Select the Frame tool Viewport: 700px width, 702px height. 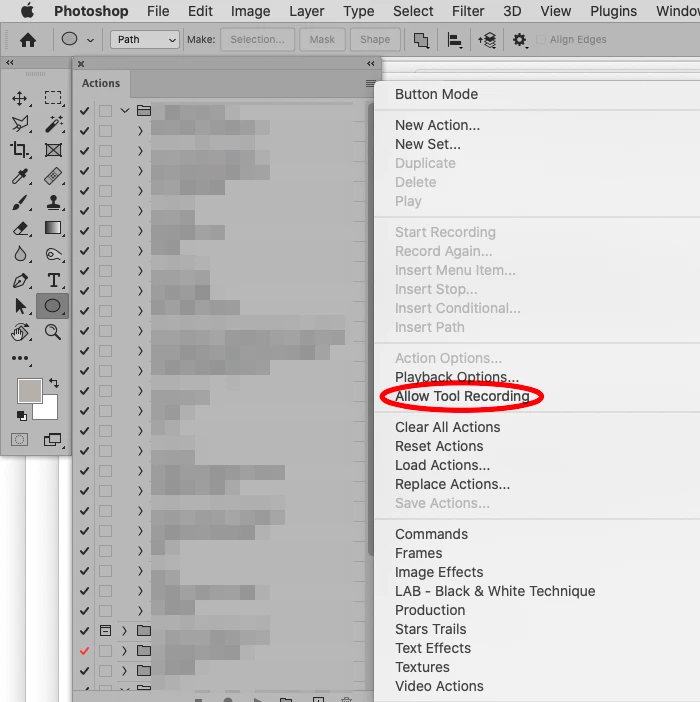[53, 150]
